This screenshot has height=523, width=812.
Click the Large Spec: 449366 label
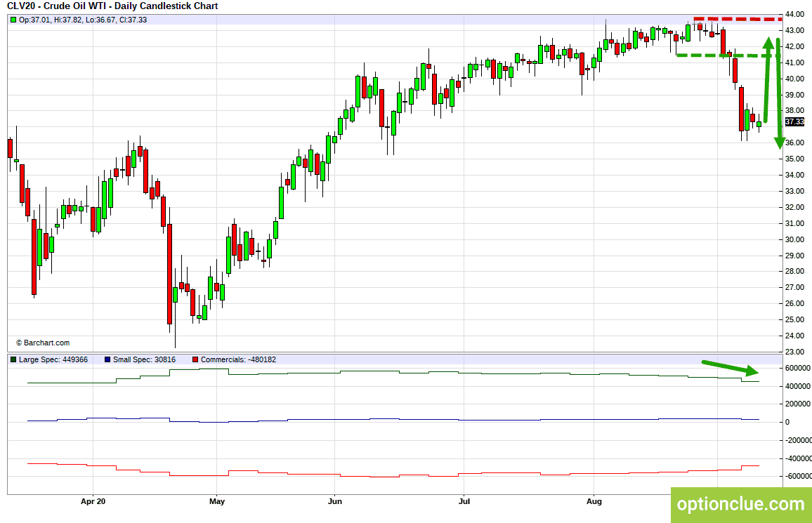coord(53,359)
